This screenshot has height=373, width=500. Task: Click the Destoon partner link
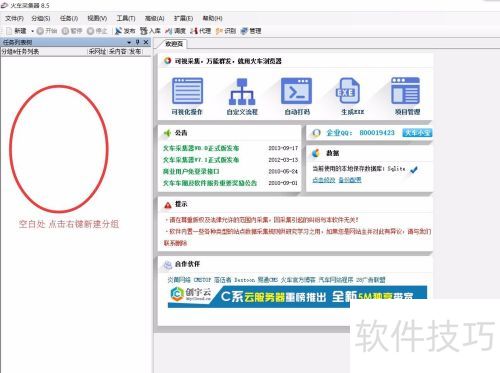[x=245, y=280]
